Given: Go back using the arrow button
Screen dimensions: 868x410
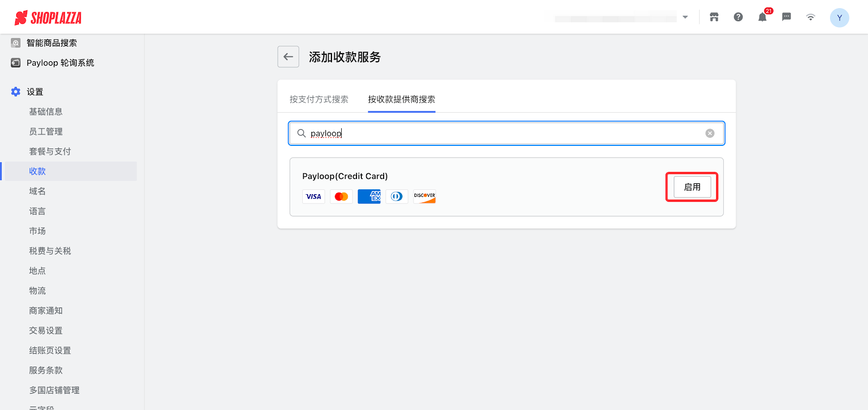Looking at the screenshot, I should (288, 57).
